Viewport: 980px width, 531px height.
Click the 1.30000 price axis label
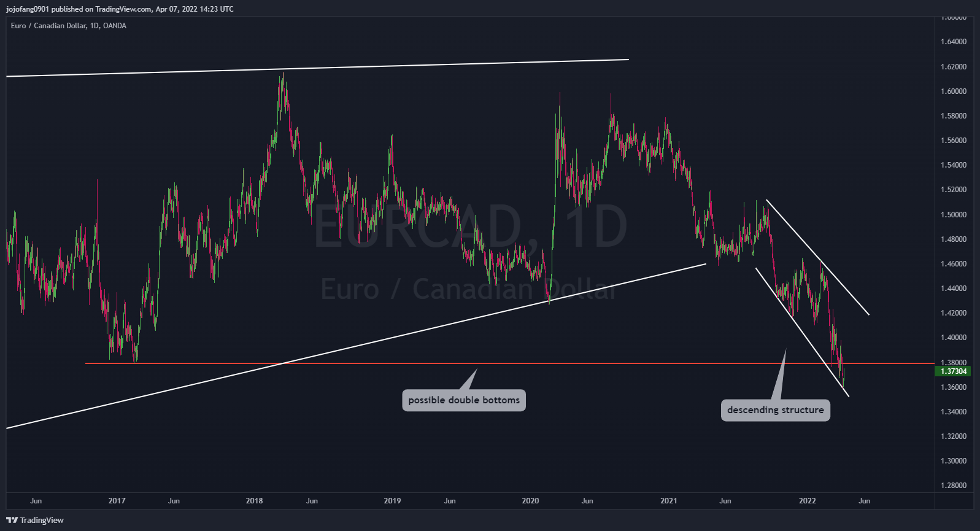pos(954,461)
